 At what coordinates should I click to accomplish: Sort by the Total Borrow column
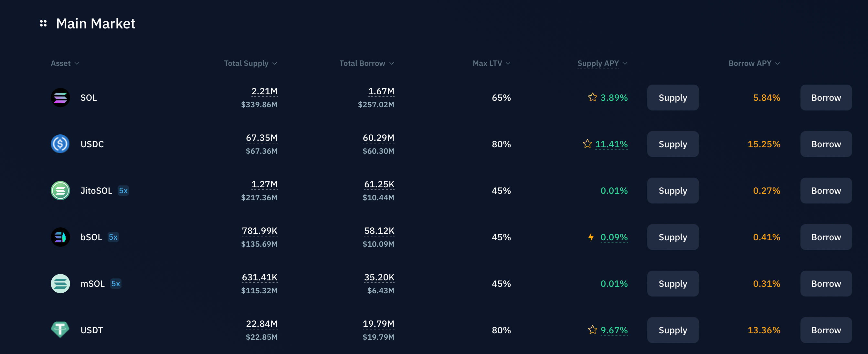366,63
